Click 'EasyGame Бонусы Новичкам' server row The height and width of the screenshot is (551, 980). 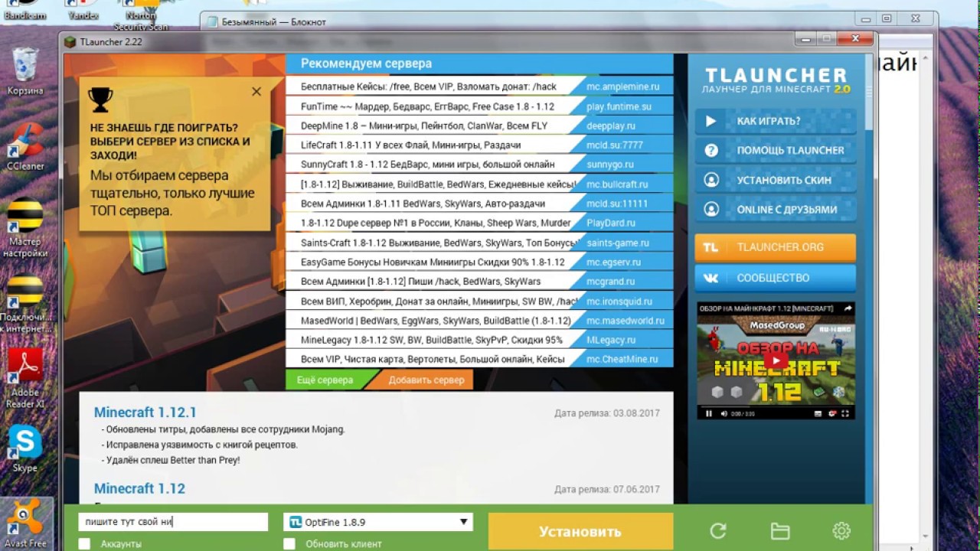479,262
